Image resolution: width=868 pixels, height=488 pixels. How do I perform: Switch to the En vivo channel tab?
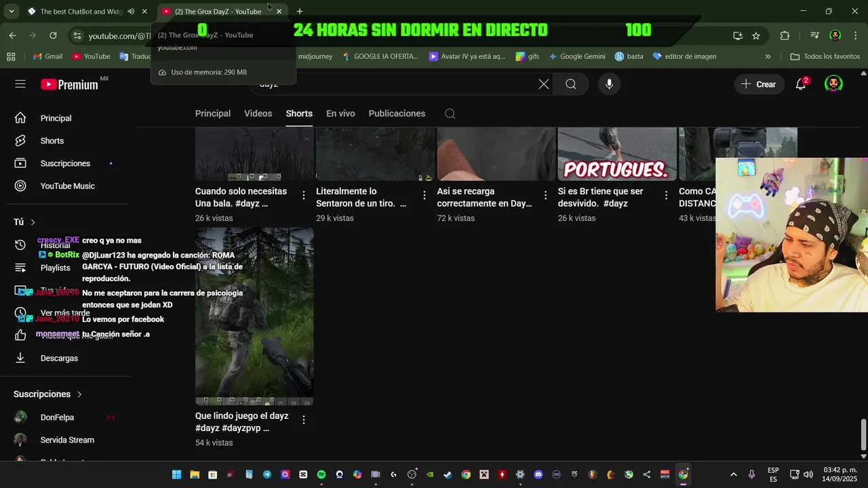click(340, 114)
